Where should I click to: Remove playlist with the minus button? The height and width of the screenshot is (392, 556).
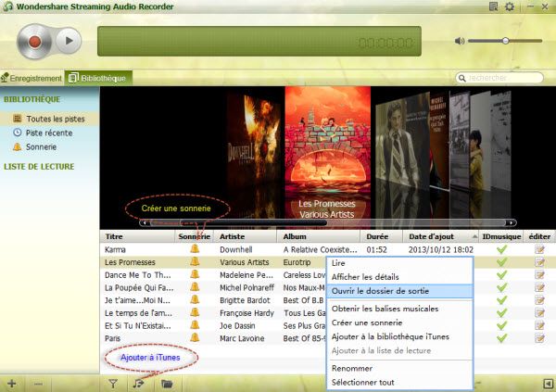38,384
